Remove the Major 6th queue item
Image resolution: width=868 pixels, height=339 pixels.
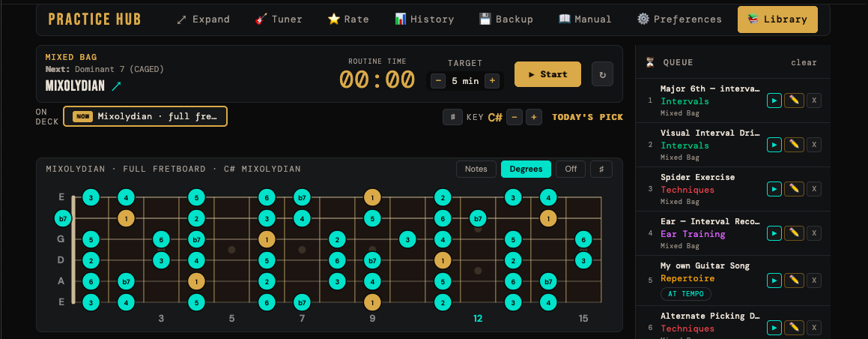[814, 100]
